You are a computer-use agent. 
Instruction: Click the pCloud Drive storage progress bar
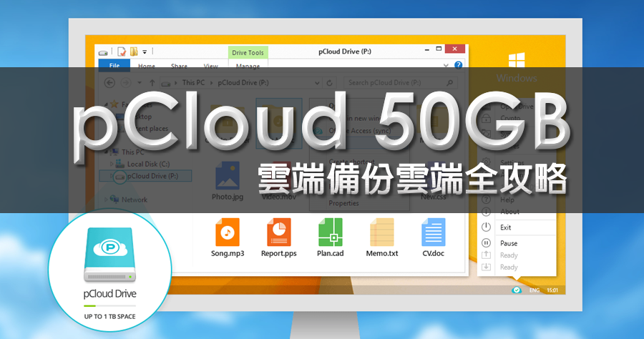click(x=109, y=306)
